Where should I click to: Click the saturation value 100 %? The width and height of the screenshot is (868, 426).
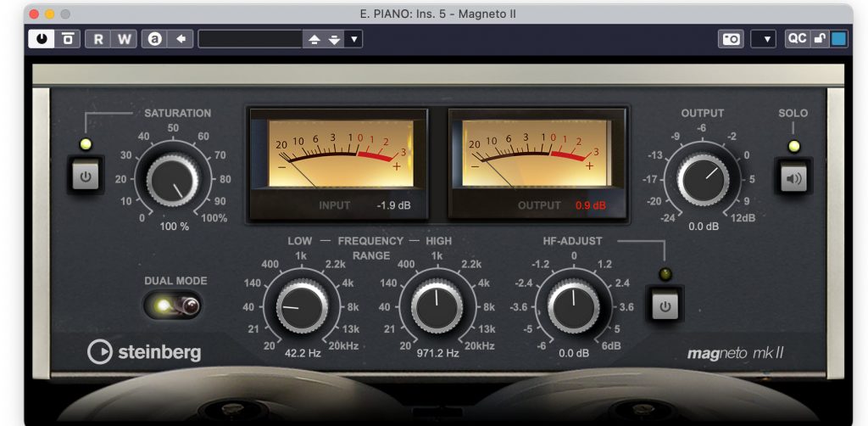point(175,226)
